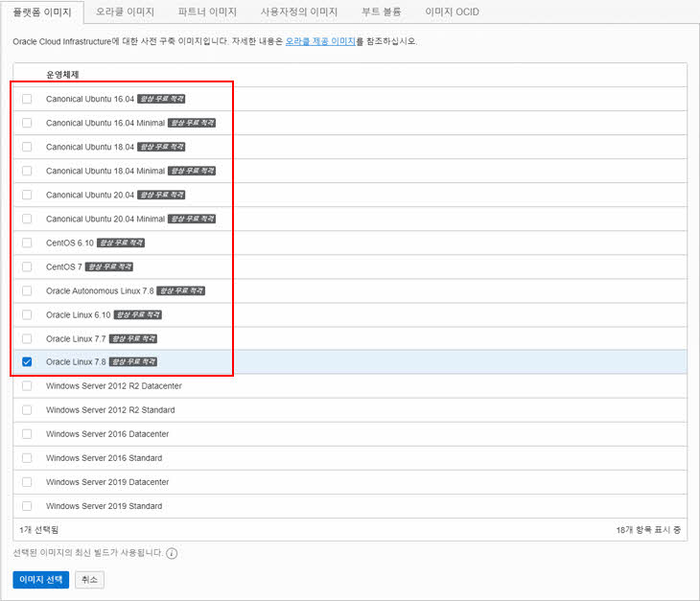Click the CentOS 7 label
The image size is (700, 601).
click(64, 266)
